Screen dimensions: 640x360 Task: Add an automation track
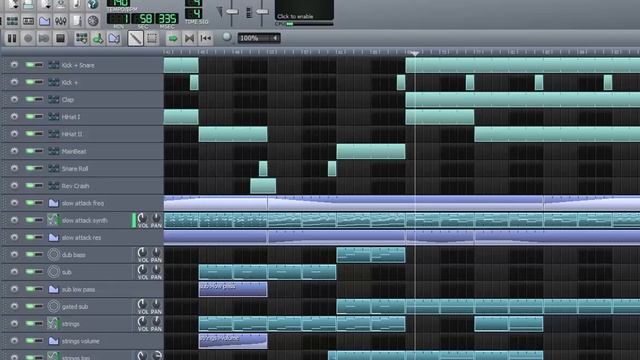pos(114,38)
